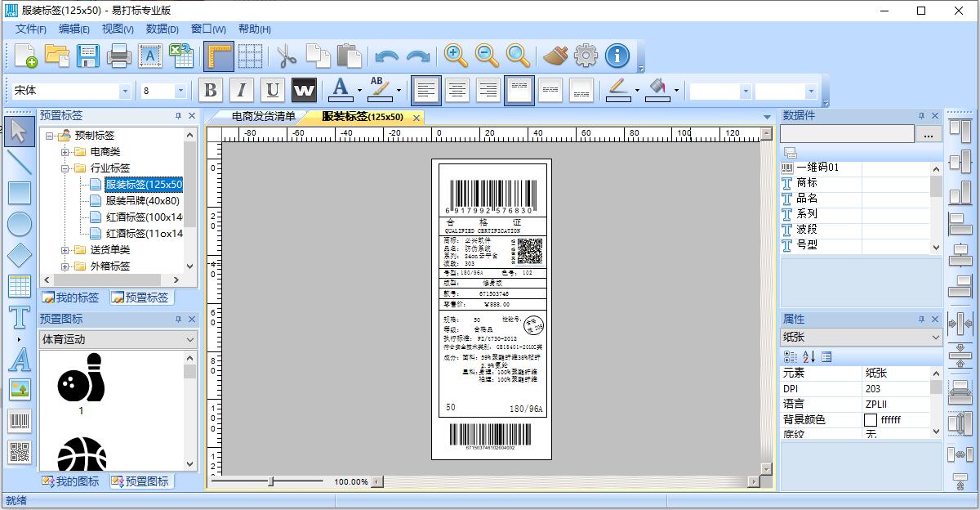This screenshot has width=980, height=510.
Task: Open the 数据 menu
Action: 162,29
